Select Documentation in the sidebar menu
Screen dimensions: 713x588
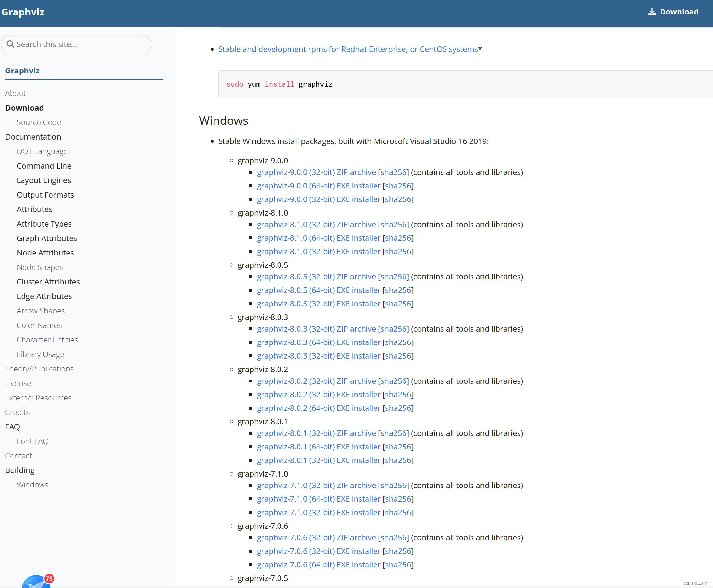(33, 137)
